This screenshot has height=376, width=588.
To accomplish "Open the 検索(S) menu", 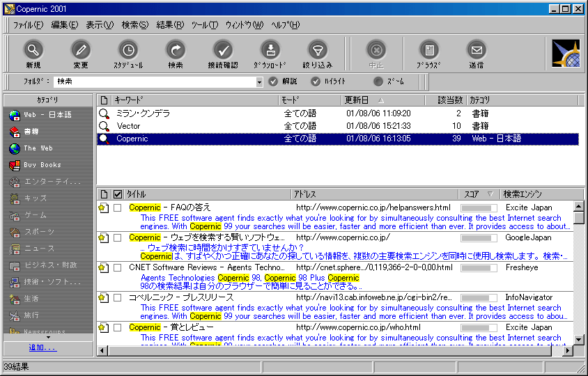I will coord(135,25).
